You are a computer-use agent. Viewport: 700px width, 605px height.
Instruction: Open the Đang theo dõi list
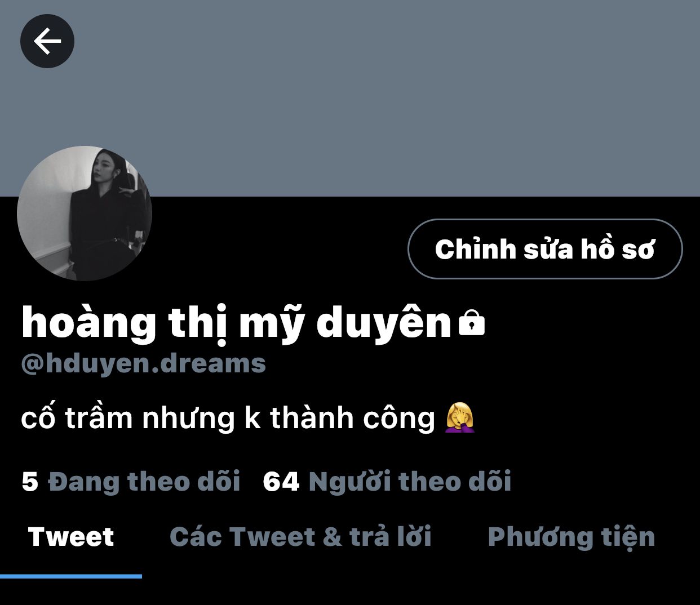pyautogui.click(x=144, y=482)
